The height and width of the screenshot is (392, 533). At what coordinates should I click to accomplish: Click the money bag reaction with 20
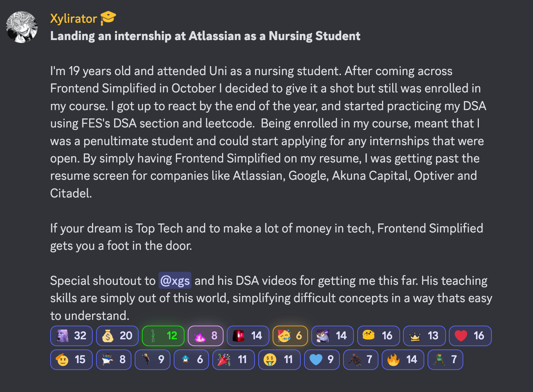117,336
